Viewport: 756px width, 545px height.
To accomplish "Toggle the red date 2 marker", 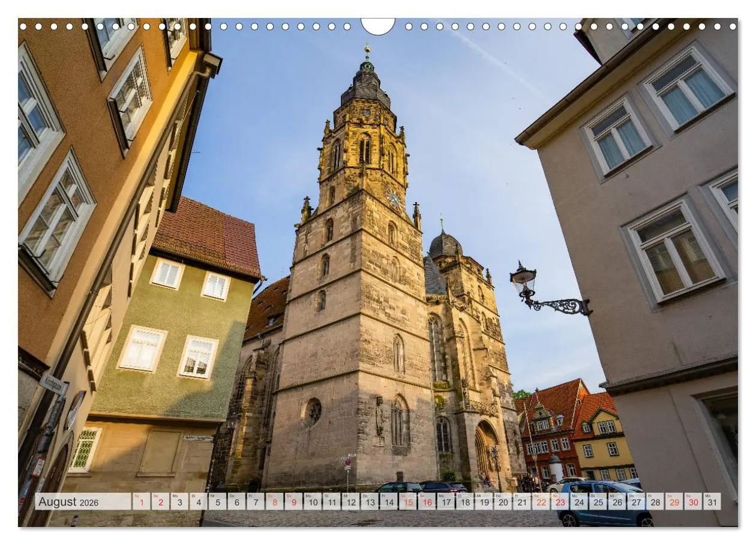I will pos(160,503).
